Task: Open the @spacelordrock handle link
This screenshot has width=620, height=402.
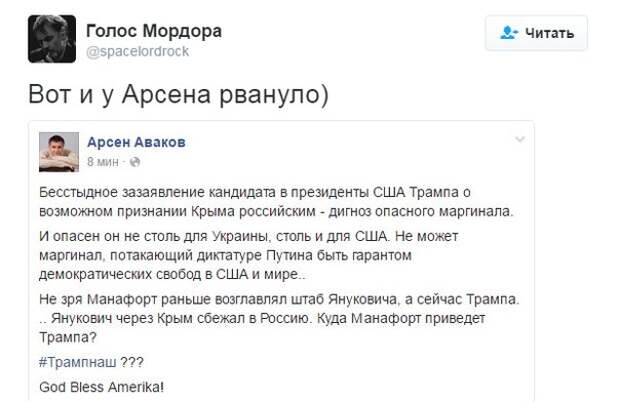Action: pyautogui.click(x=137, y=51)
